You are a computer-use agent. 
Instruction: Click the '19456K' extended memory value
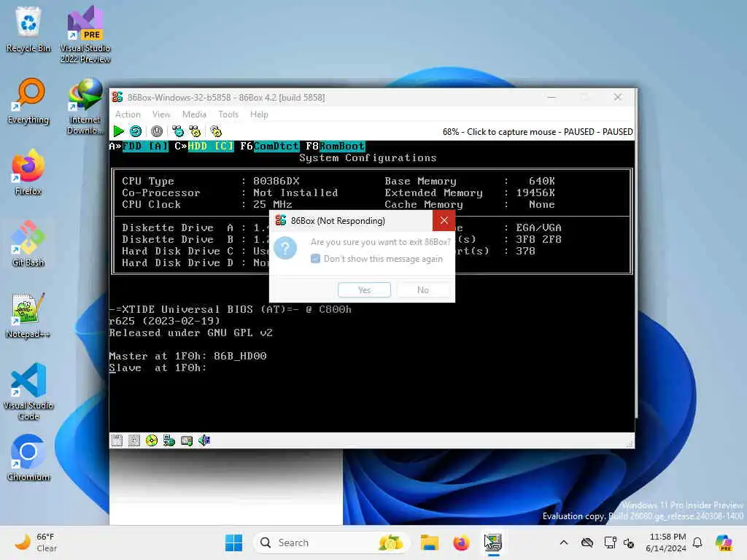[535, 192]
